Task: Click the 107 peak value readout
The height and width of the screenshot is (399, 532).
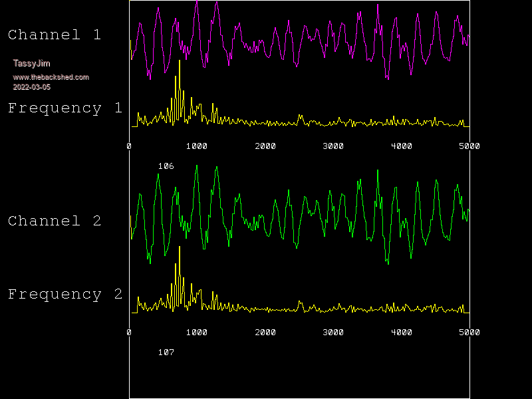Action: pyautogui.click(x=166, y=352)
